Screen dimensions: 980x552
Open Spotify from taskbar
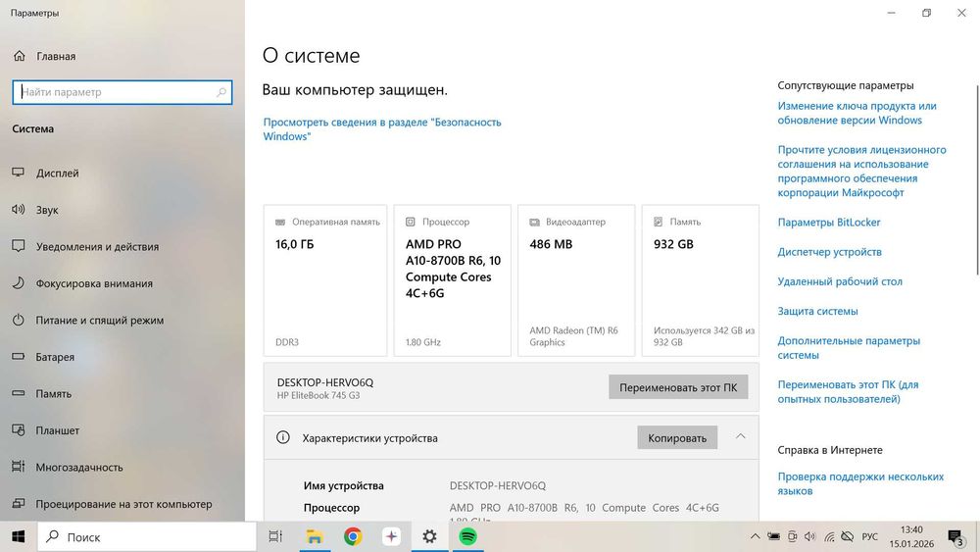pyautogui.click(x=468, y=537)
